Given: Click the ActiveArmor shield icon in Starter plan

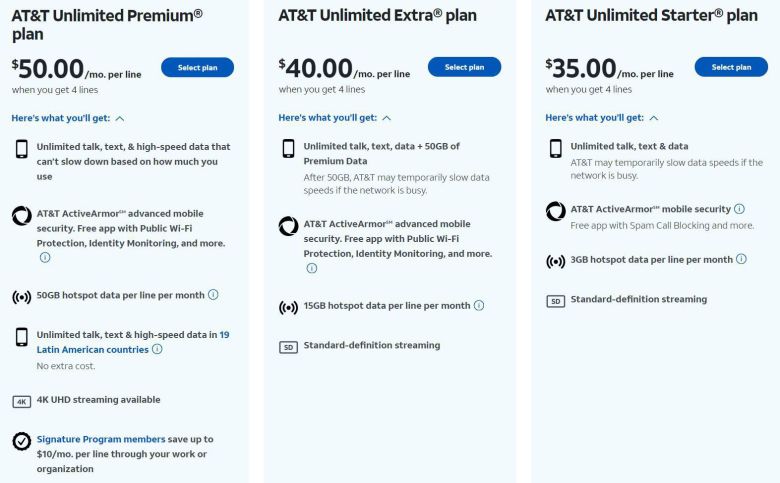Looking at the screenshot, I should point(555,211).
